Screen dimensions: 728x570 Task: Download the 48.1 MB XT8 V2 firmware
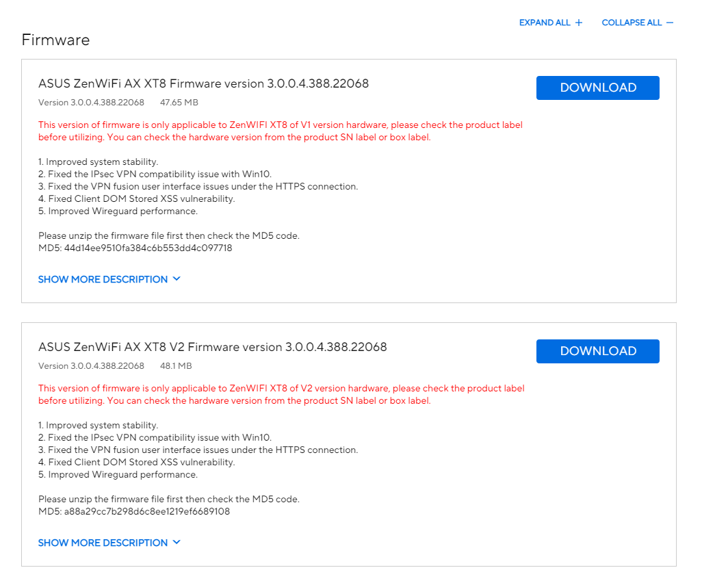[x=597, y=351]
